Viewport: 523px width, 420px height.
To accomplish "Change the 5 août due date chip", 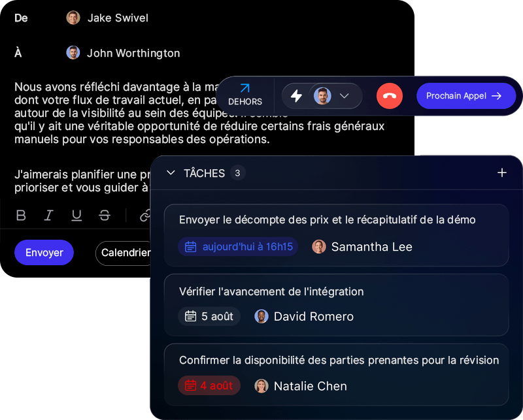I will pos(209,316).
